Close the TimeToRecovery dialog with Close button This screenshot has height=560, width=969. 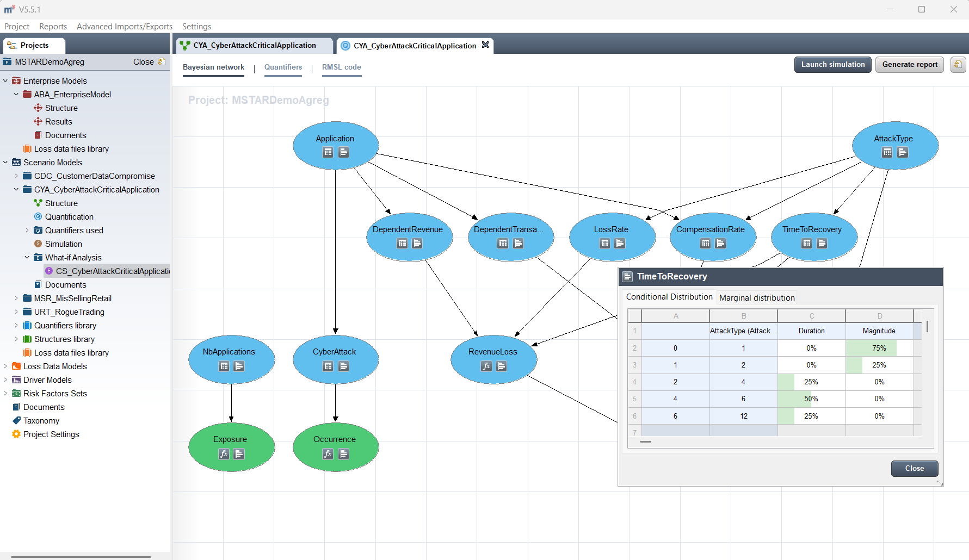point(915,469)
